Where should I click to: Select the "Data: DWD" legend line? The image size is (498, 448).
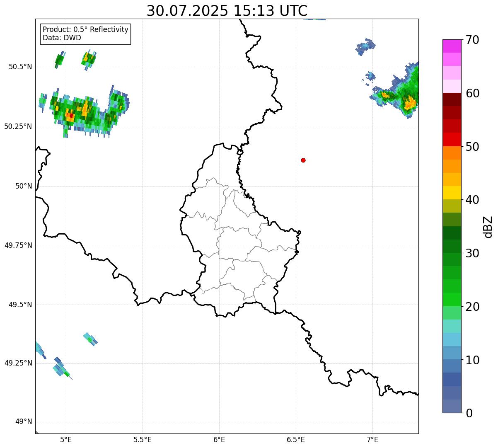pos(62,38)
